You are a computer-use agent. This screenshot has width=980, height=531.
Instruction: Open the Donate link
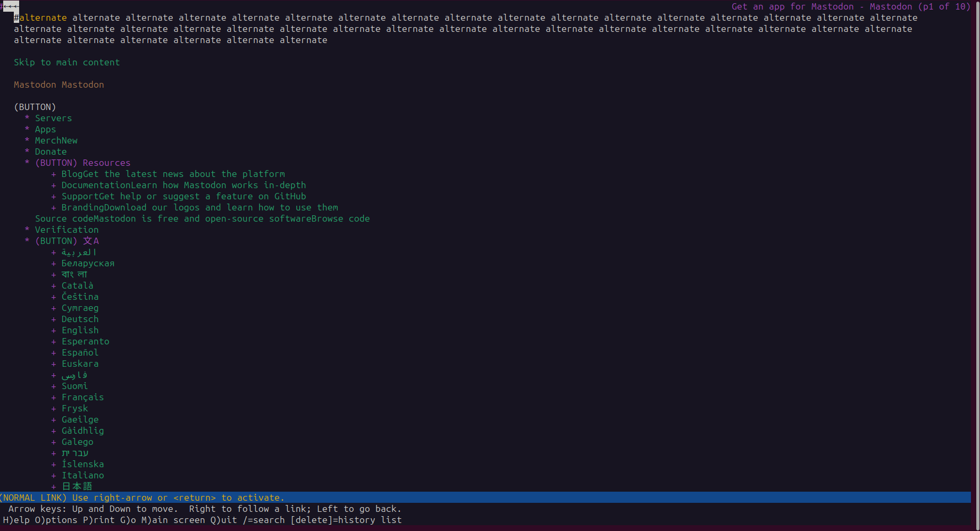click(51, 151)
